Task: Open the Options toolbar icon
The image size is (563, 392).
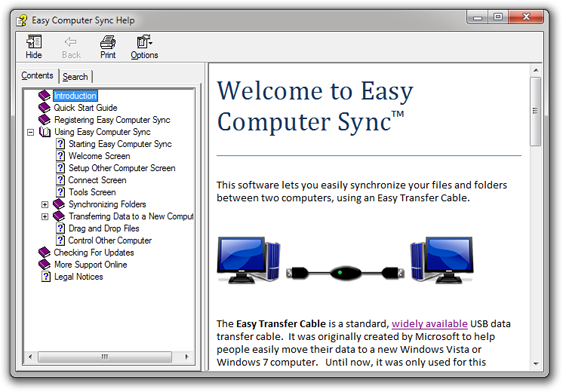Action: click(144, 42)
